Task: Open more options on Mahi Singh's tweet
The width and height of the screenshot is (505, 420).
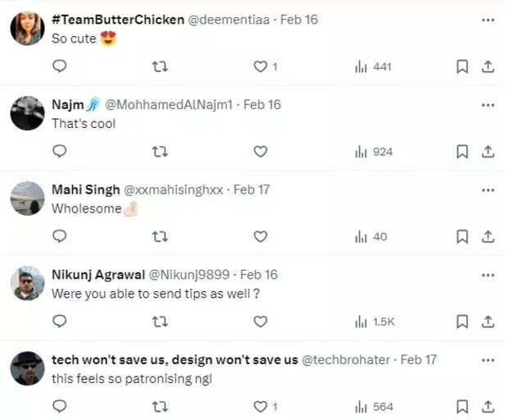Action: (x=488, y=189)
